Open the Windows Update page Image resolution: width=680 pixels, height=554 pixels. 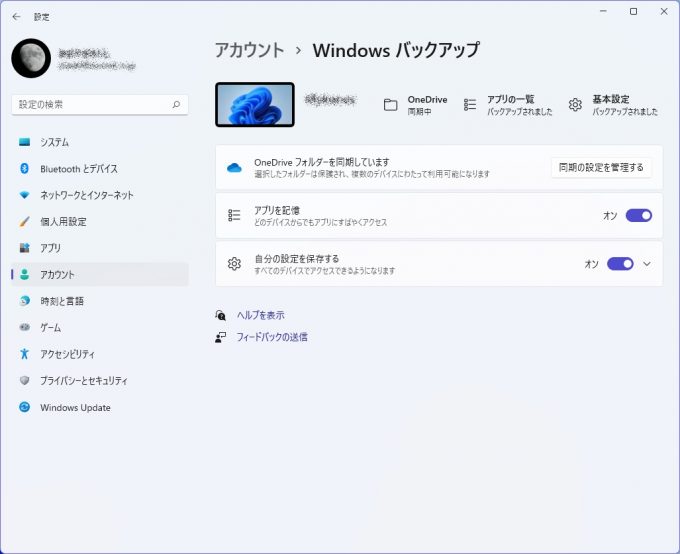coord(100,407)
